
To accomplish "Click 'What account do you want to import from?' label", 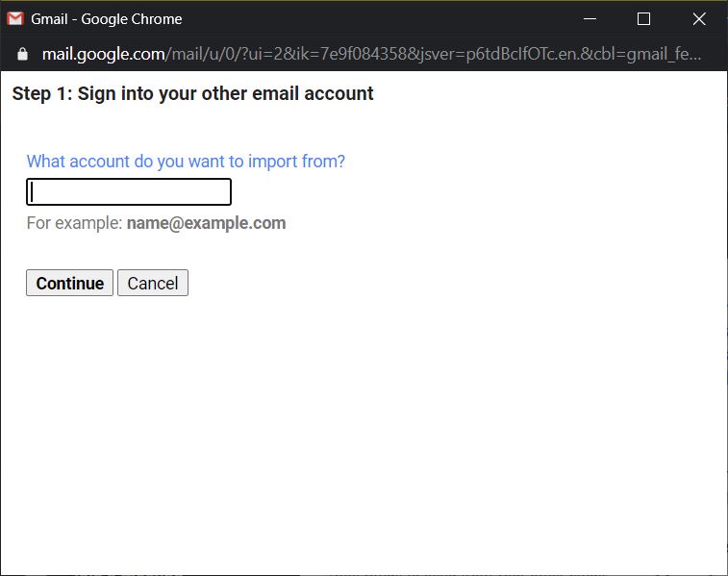I will point(186,162).
